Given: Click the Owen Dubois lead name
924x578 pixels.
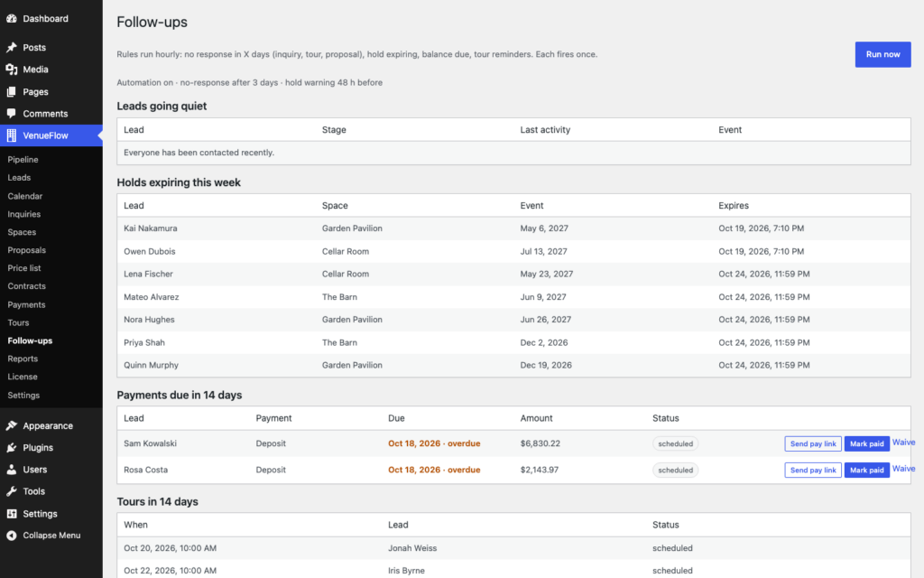Looking at the screenshot, I should point(150,251).
